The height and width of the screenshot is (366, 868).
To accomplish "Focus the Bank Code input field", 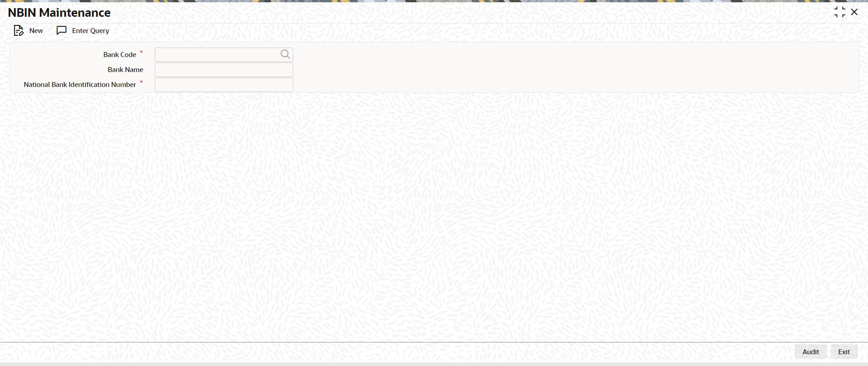I will tap(218, 55).
